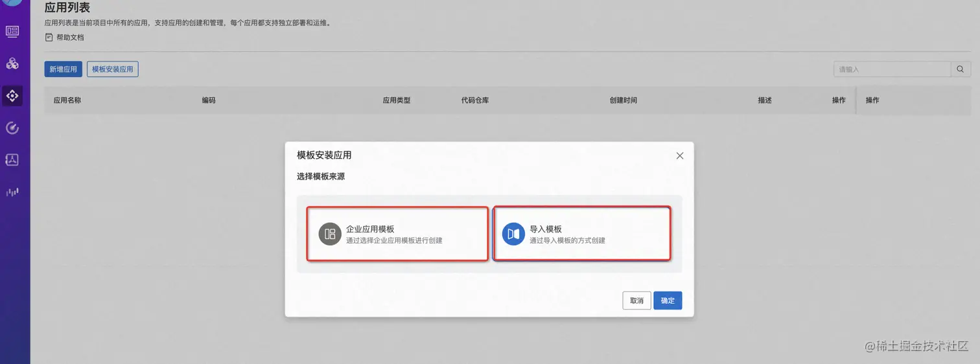Close the 模板安装应用 dialog
Screen dimensions: 980x364
(x=680, y=156)
